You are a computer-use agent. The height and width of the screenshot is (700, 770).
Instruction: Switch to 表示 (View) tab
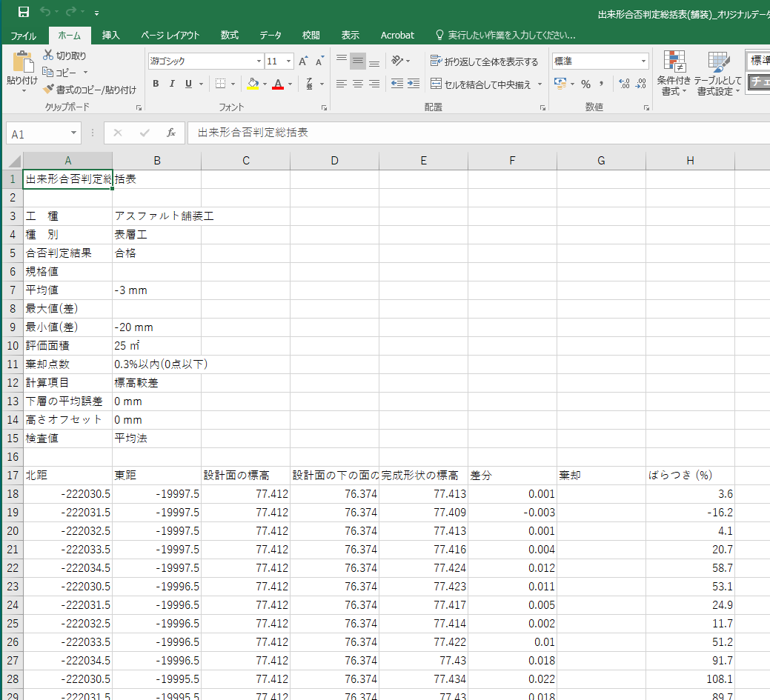(350, 36)
